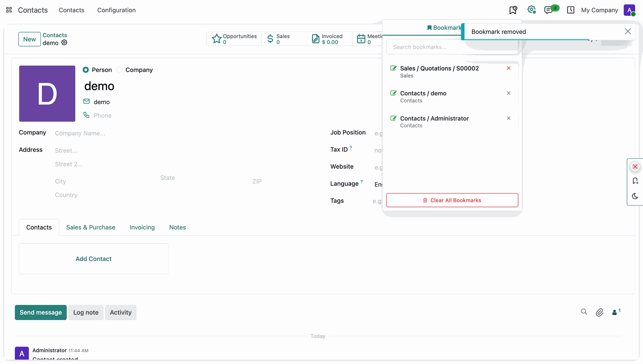Screen dimensions: 643x364
Task: Open the Configuration menu
Action: click(117, 10)
